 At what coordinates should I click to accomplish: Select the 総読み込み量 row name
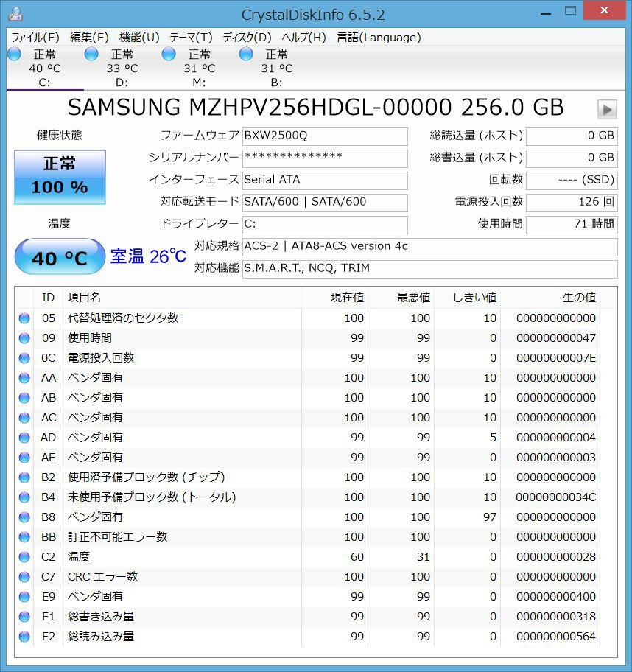(101, 637)
